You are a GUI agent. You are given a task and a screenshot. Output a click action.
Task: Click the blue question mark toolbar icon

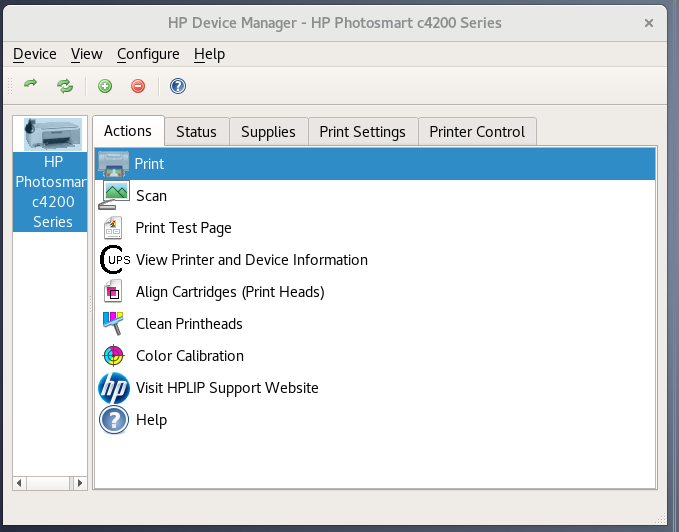pyautogui.click(x=178, y=86)
